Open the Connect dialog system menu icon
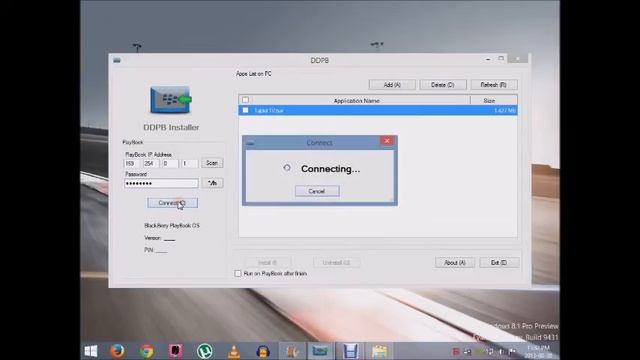This screenshot has height=360, width=640. (x=250, y=143)
